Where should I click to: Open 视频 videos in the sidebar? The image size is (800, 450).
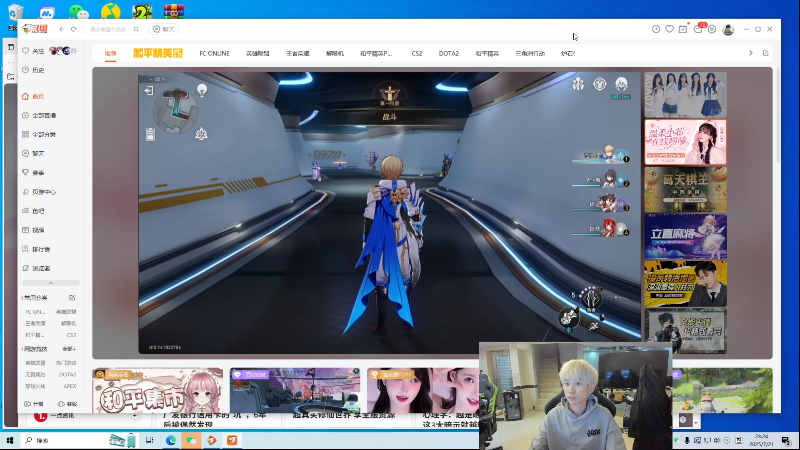pos(34,230)
